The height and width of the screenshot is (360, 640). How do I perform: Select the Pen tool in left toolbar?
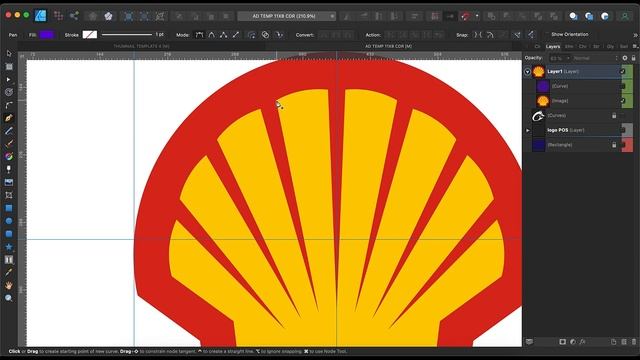click(x=9, y=118)
